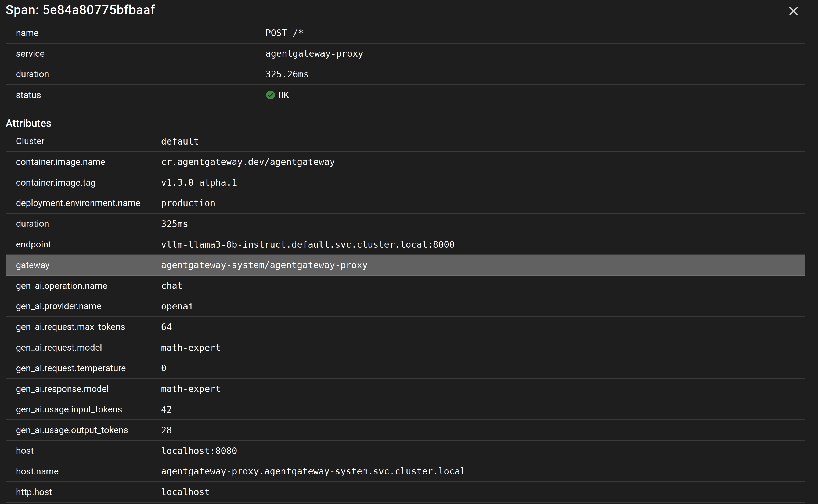Click the host.name attribute key
The width and height of the screenshot is (818, 504).
click(x=37, y=472)
